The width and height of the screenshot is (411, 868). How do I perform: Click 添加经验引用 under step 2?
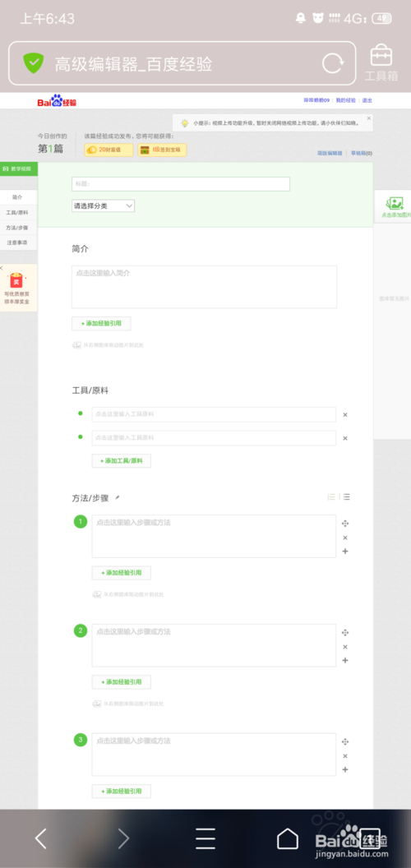click(x=122, y=682)
